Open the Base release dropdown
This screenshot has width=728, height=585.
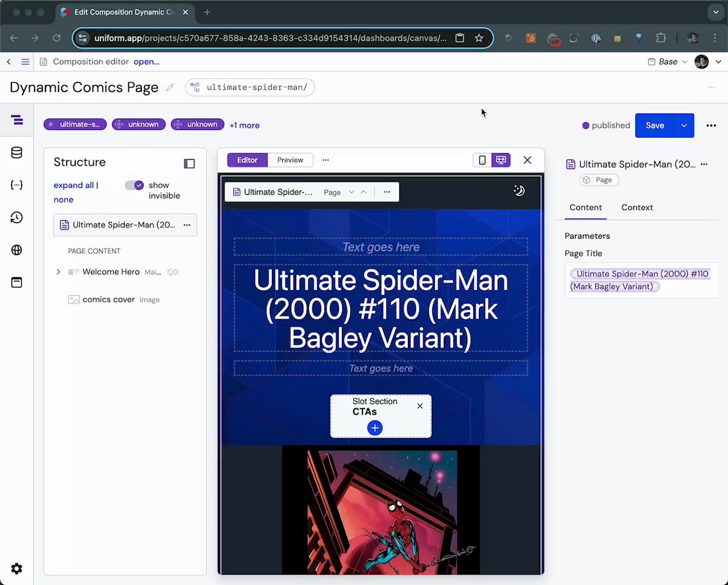tap(668, 62)
